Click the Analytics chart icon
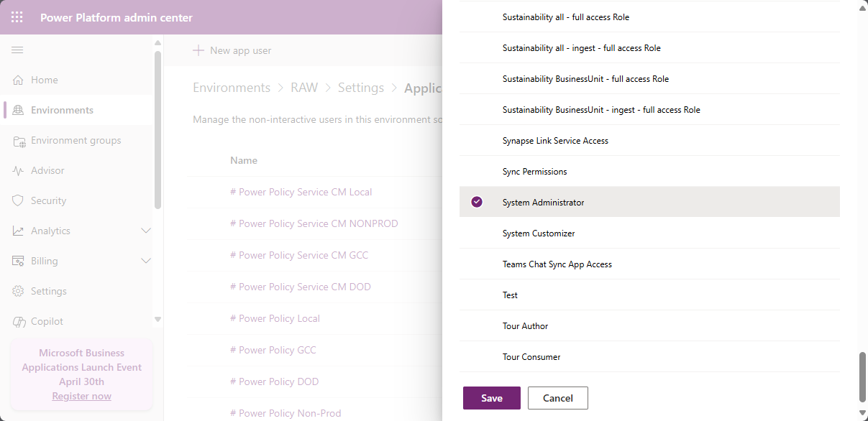 point(19,231)
